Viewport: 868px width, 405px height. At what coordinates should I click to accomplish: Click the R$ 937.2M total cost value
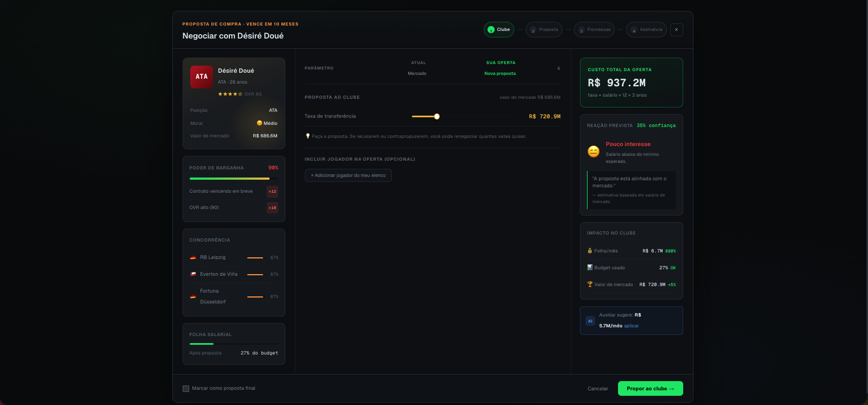[x=617, y=83]
